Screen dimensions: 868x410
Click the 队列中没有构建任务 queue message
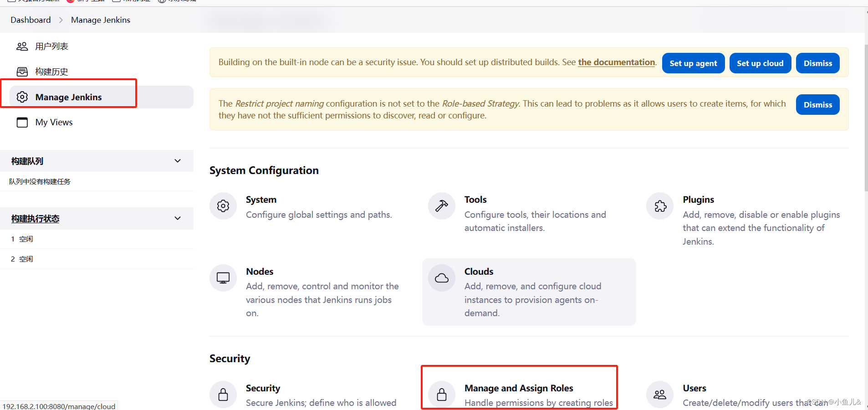(40, 181)
